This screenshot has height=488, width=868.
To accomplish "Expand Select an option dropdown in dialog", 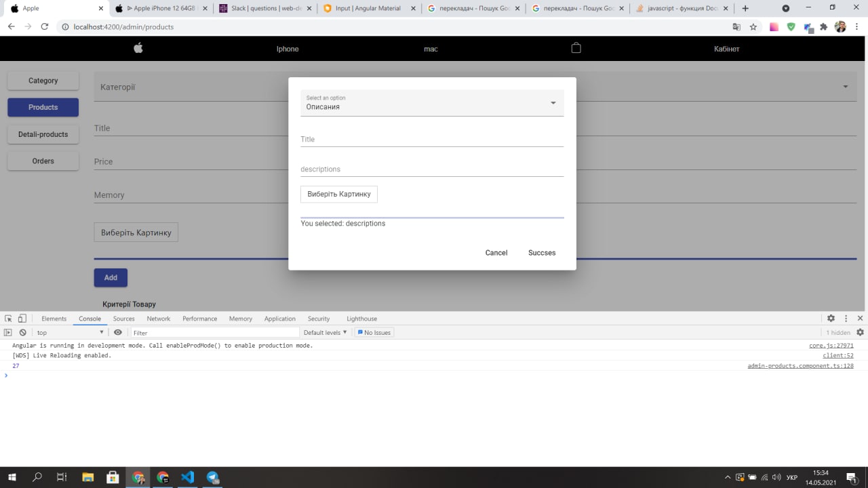I will click(x=553, y=103).
